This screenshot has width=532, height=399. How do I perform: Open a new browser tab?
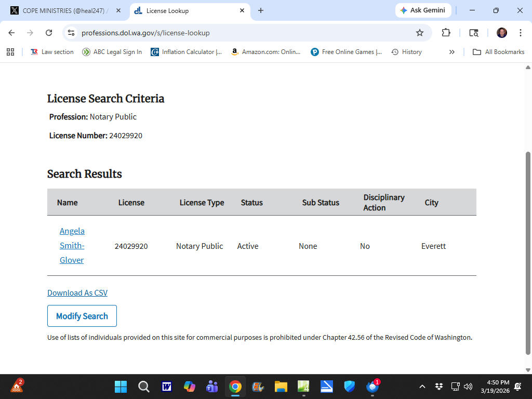(261, 10)
